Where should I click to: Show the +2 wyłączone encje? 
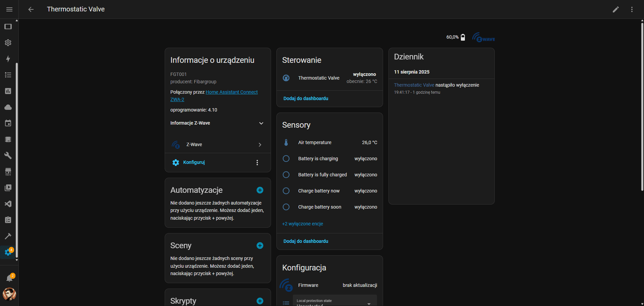(303, 224)
